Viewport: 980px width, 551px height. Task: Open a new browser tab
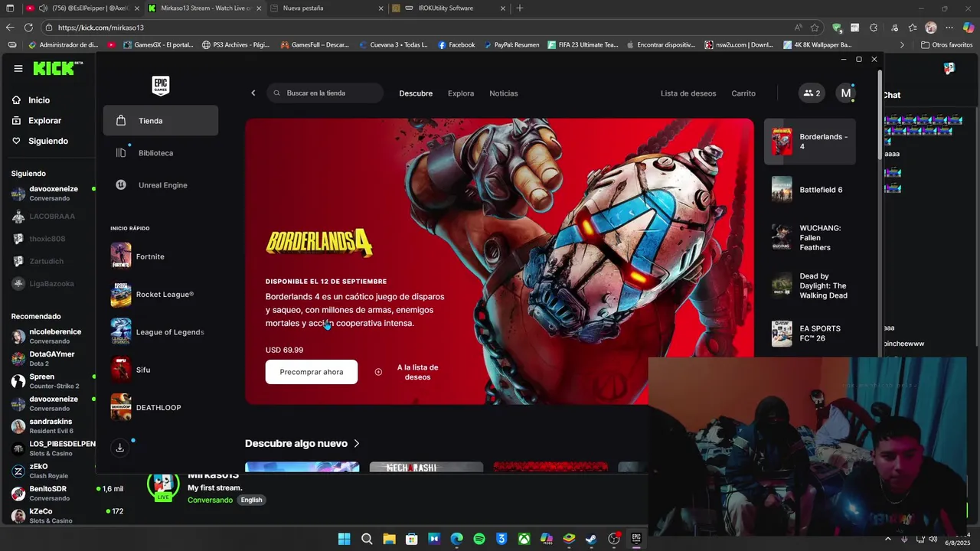coord(520,8)
